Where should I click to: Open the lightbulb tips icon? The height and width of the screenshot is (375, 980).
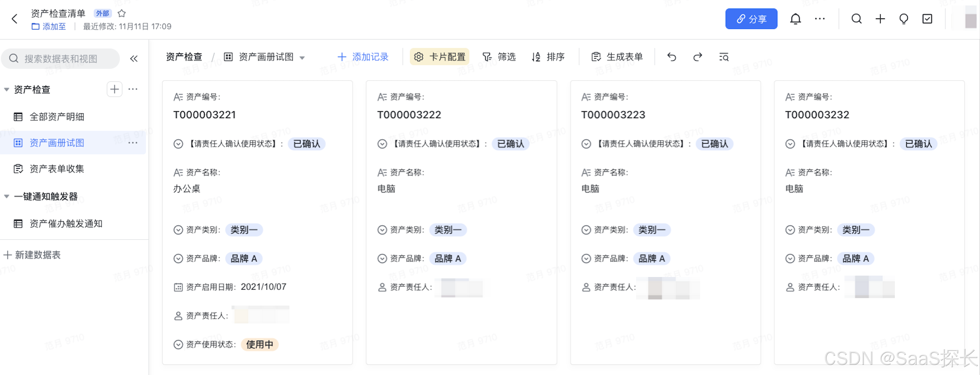903,19
